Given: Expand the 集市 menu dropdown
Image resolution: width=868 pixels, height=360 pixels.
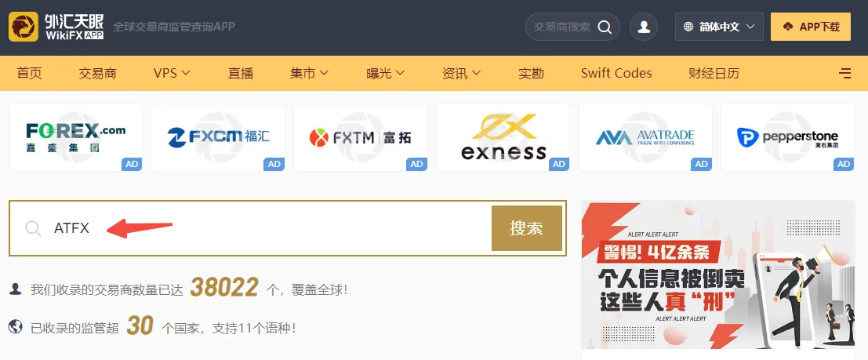Looking at the screenshot, I should pos(309,73).
